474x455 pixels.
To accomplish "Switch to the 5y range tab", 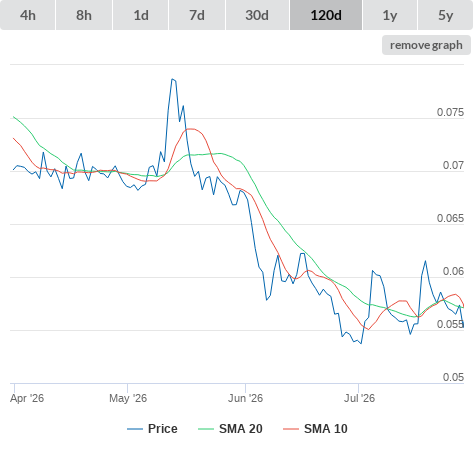I will point(445,15).
